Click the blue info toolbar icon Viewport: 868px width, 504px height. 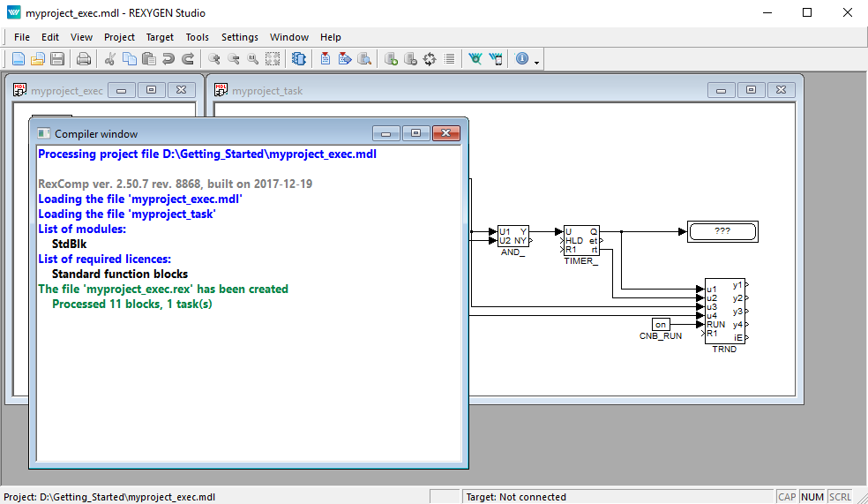point(522,59)
